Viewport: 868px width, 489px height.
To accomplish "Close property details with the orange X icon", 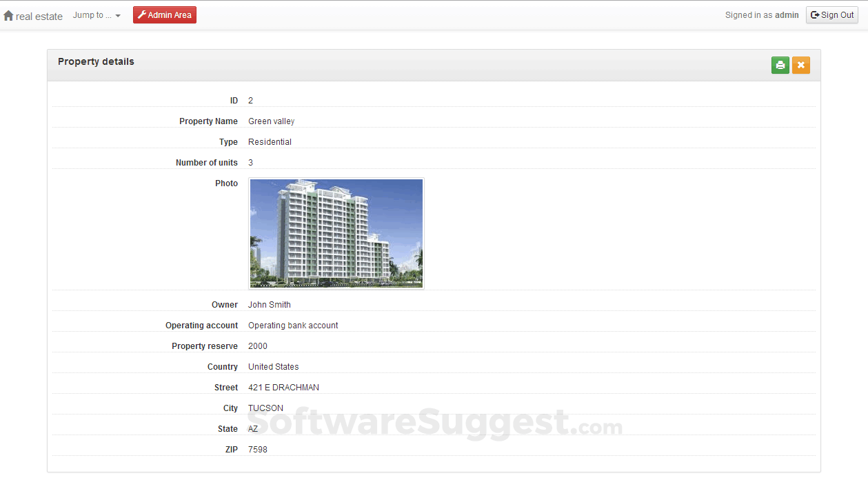I will coord(801,66).
